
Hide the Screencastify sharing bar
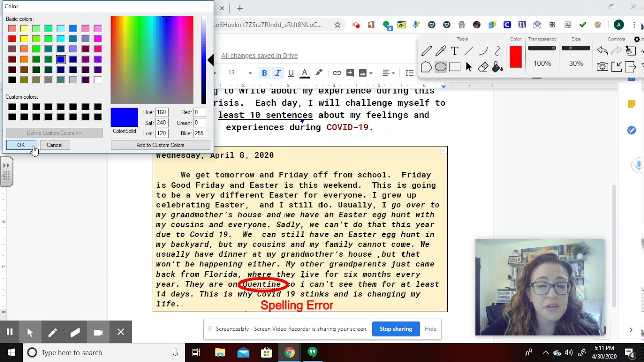(x=430, y=329)
